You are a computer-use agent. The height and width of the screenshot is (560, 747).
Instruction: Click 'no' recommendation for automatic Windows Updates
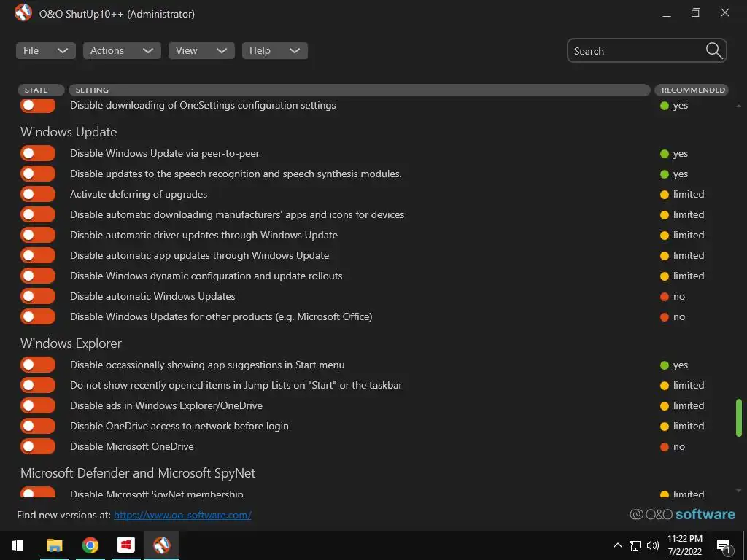click(x=673, y=296)
